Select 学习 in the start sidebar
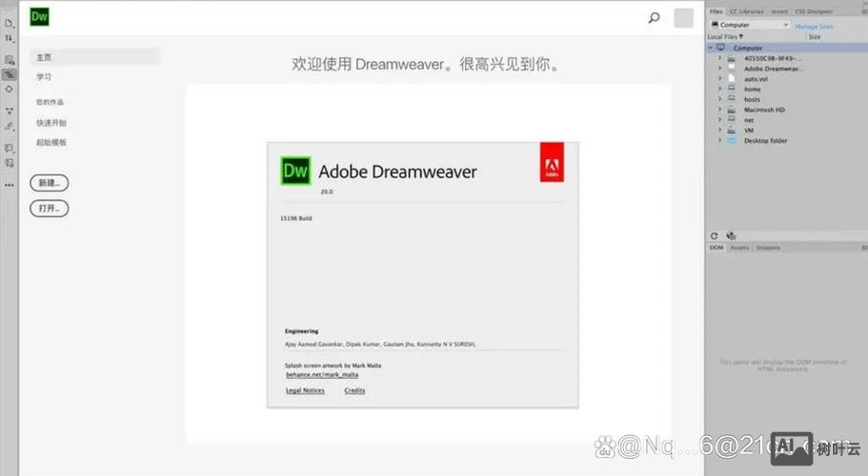This screenshot has height=476, width=868. (x=44, y=77)
